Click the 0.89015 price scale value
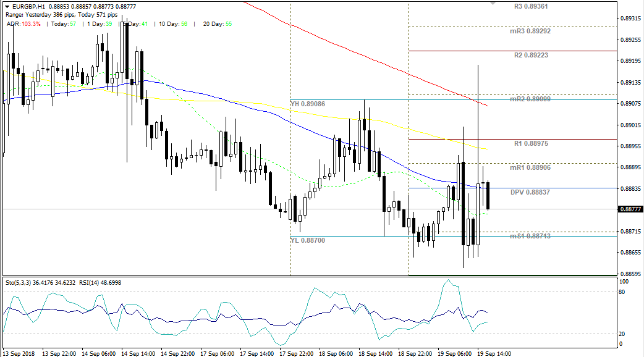Screen dimensions: 644x357 click(631, 125)
